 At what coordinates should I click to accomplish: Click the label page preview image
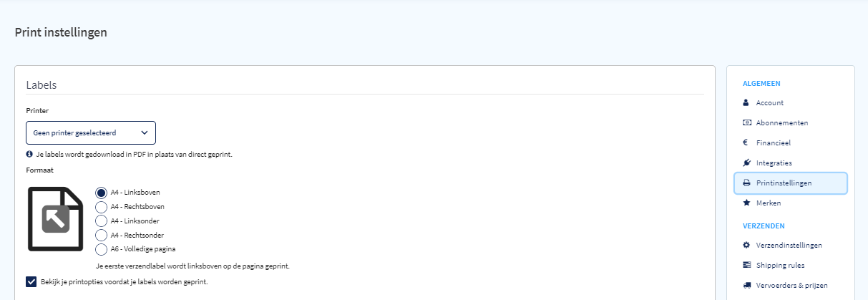coord(56,219)
